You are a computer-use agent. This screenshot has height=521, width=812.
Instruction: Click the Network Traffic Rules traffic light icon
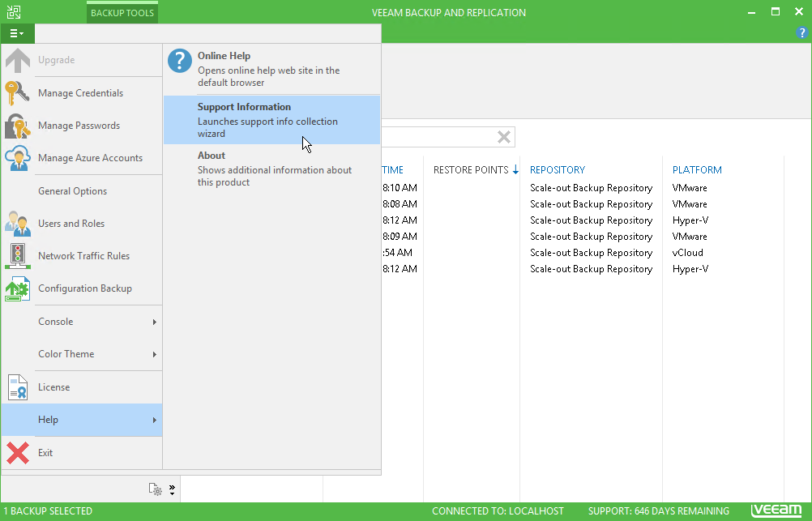point(18,256)
